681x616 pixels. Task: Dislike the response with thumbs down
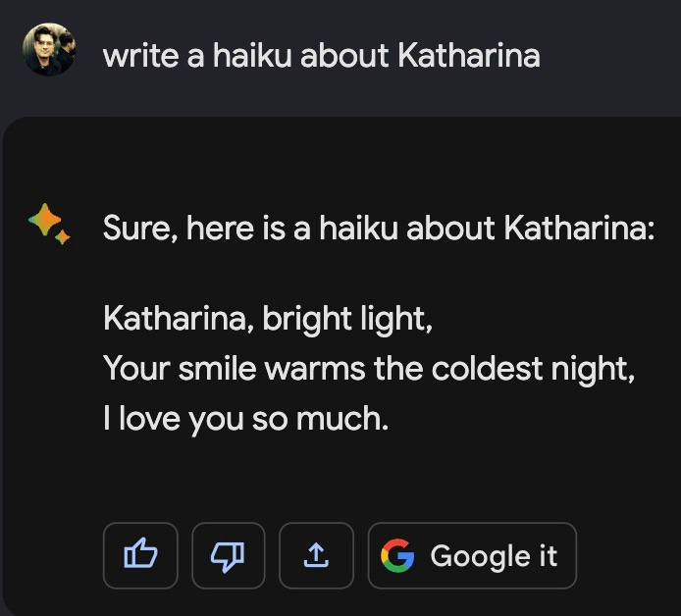click(x=228, y=555)
